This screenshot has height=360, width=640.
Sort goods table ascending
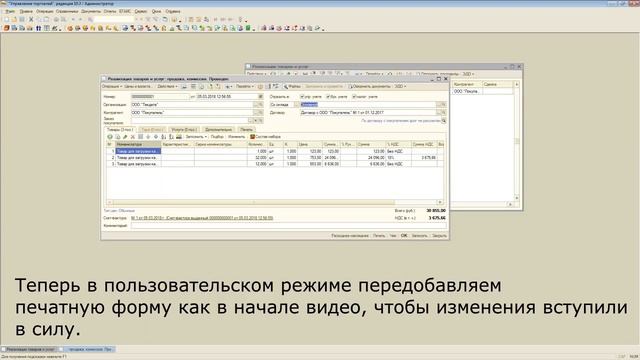[x=164, y=137]
